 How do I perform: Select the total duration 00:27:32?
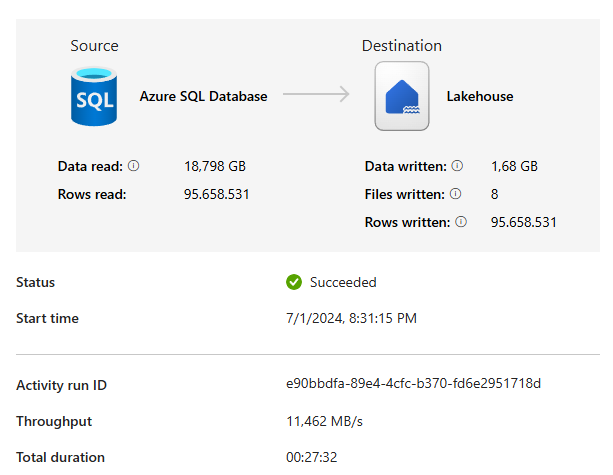tap(311, 457)
